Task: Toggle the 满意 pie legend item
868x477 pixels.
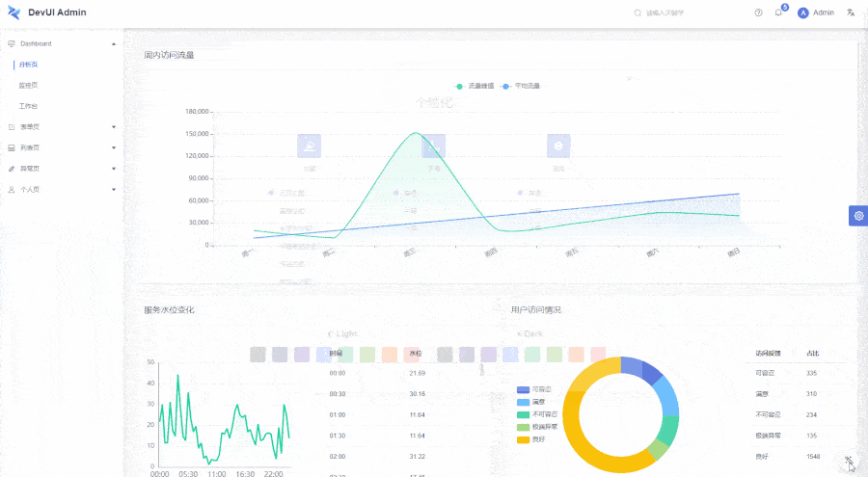Action: 530,402
